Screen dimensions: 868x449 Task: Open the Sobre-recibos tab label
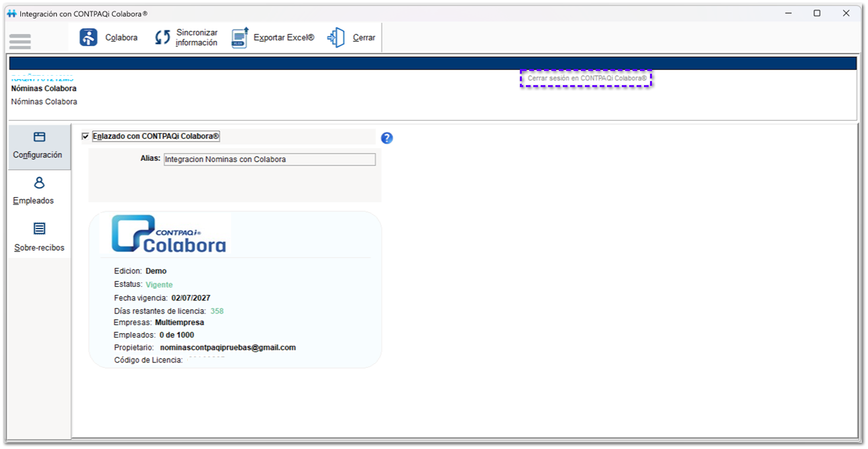(40, 247)
